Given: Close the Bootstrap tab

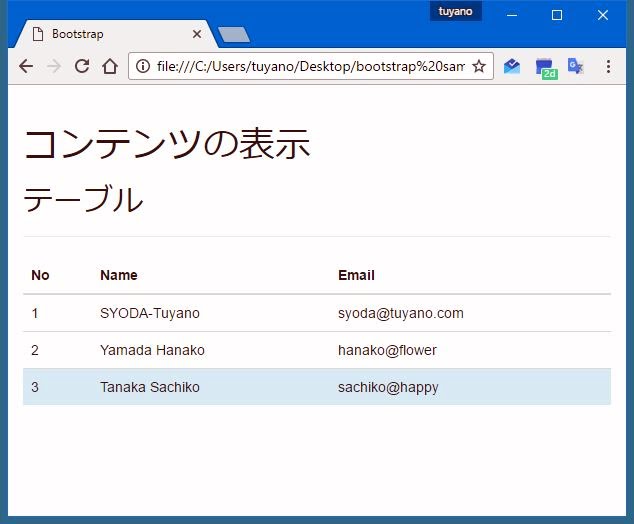Looking at the screenshot, I should (196, 34).
